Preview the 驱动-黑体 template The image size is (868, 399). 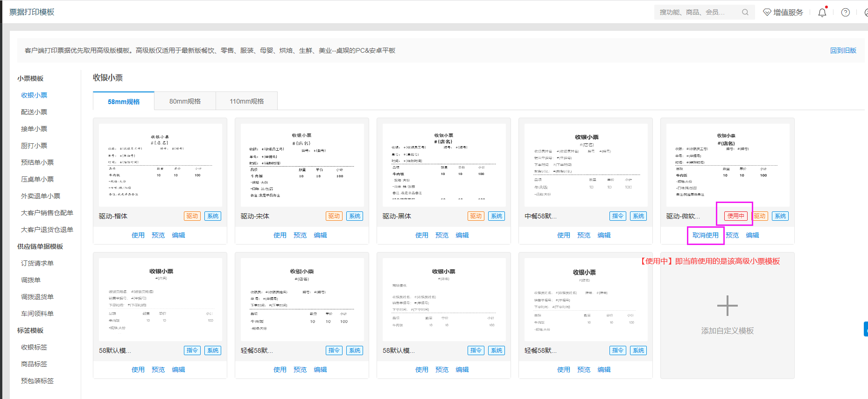[442, 235]
